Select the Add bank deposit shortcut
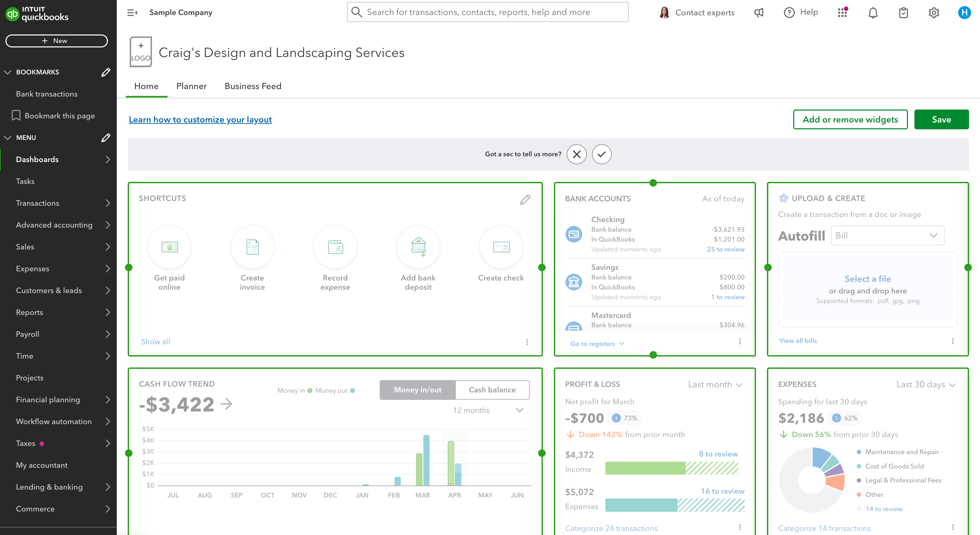The height and width of the screenshot is (535, 980). pos(418,247)
